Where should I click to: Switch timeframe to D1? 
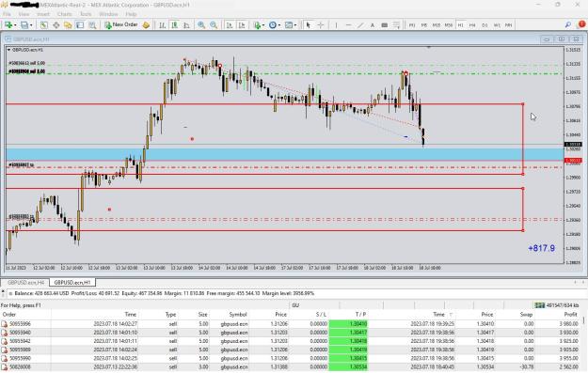[485, 25]
